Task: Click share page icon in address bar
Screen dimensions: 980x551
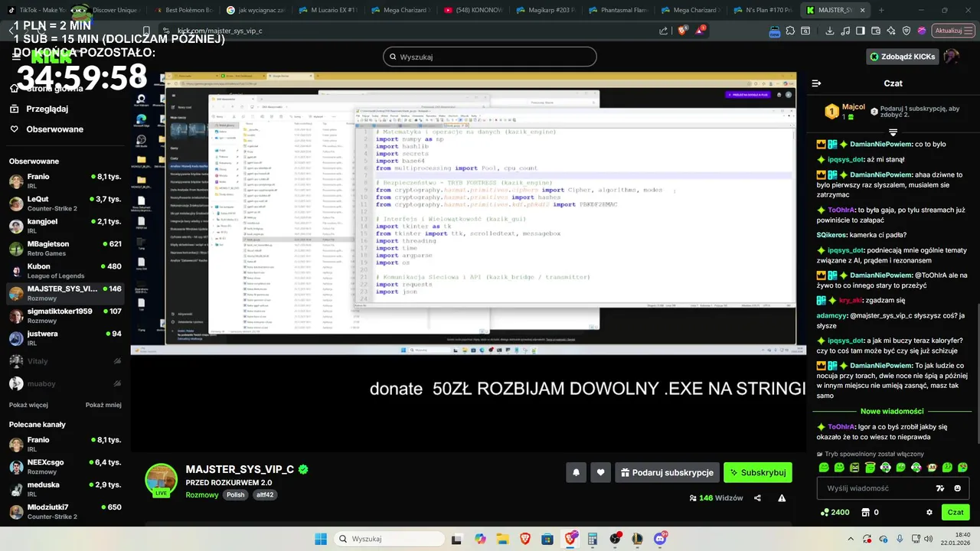Action: pos(663,31)
